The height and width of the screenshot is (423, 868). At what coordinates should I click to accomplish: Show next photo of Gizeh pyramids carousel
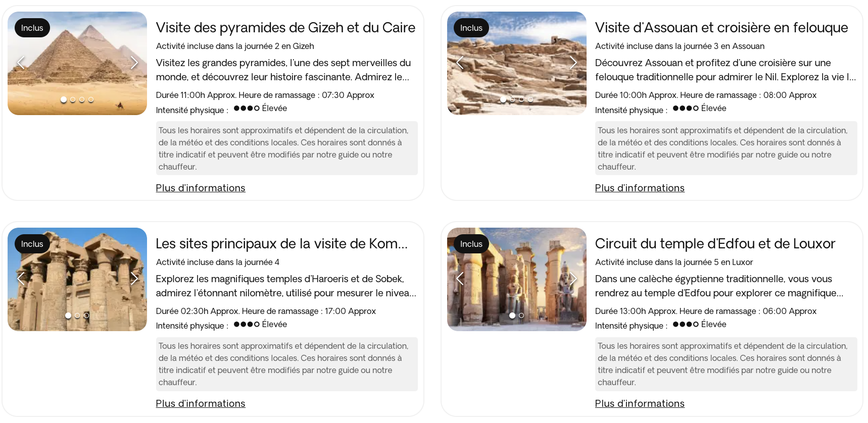134,63
